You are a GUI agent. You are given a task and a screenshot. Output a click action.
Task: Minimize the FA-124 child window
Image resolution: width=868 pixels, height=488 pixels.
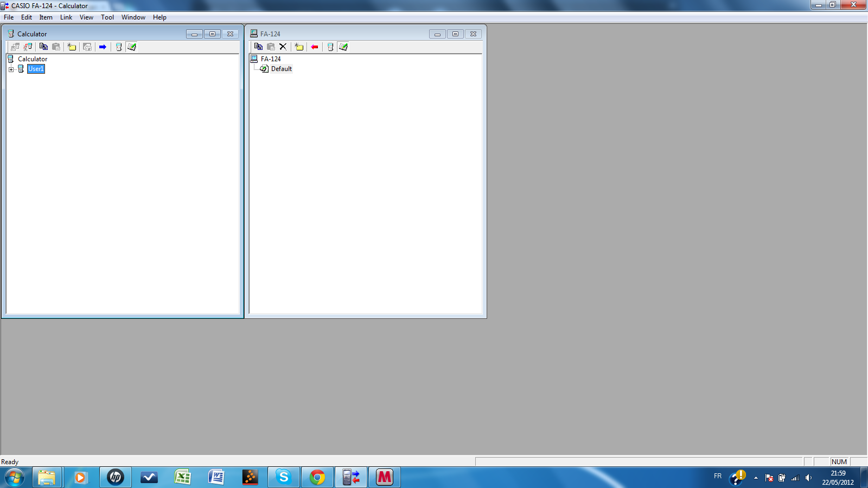pos(437,34)
